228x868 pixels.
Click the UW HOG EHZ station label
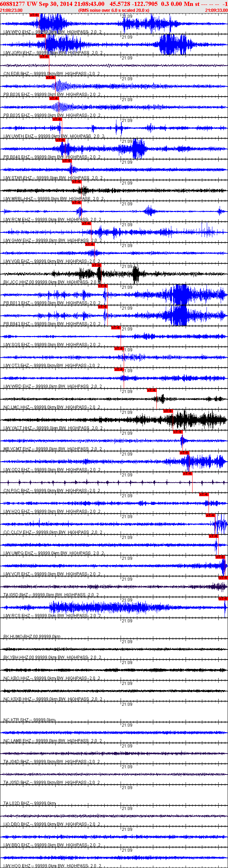coord(53,866)
